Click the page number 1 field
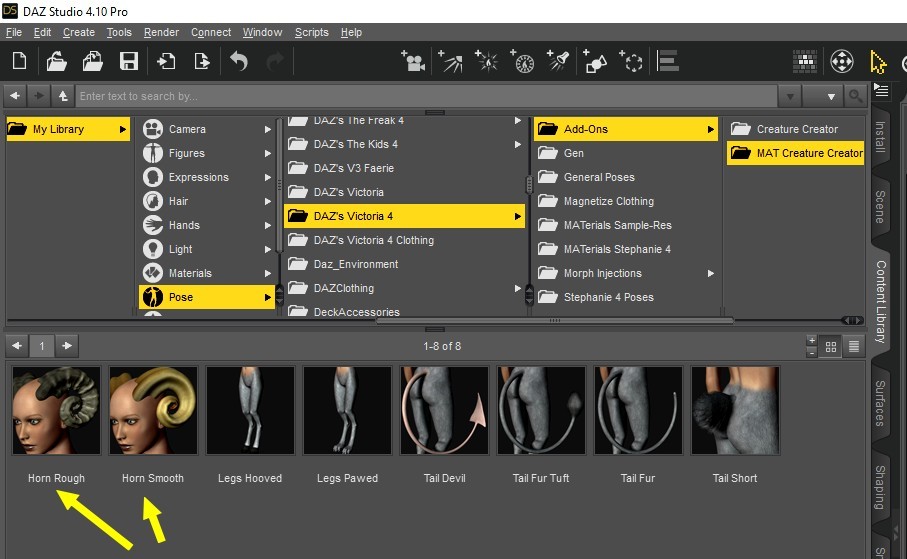The image size is (907, 559). (42, 346)
